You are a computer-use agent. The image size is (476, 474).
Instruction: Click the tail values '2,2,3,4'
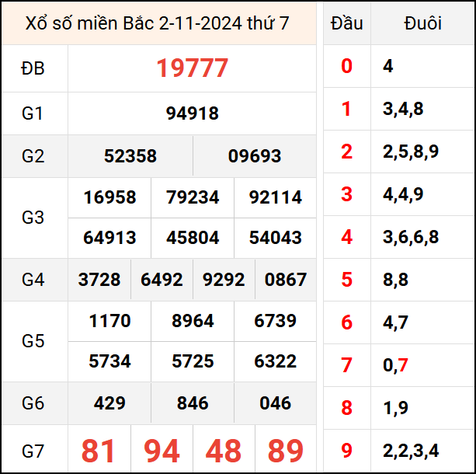click(x=411, y=451)
